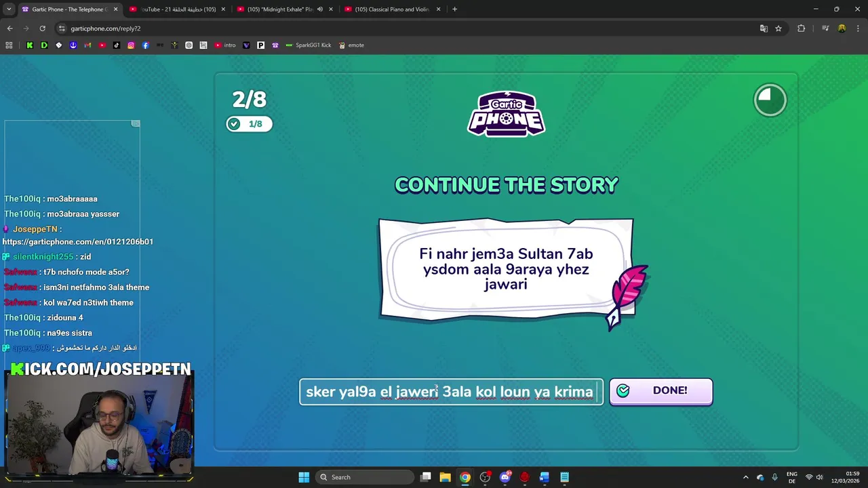Switch to the YouTube Arabic episode 21 tab
This screenshot has width=868, height=488.
[x=178, y=9]
